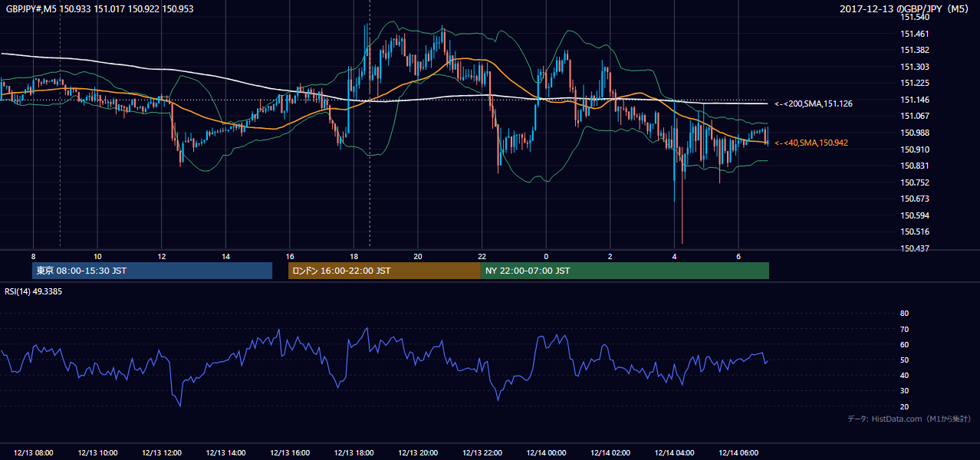This screenshot has width=980, height=460.
Task: Click price axis value 151.146
Action: tap(915, 100)
